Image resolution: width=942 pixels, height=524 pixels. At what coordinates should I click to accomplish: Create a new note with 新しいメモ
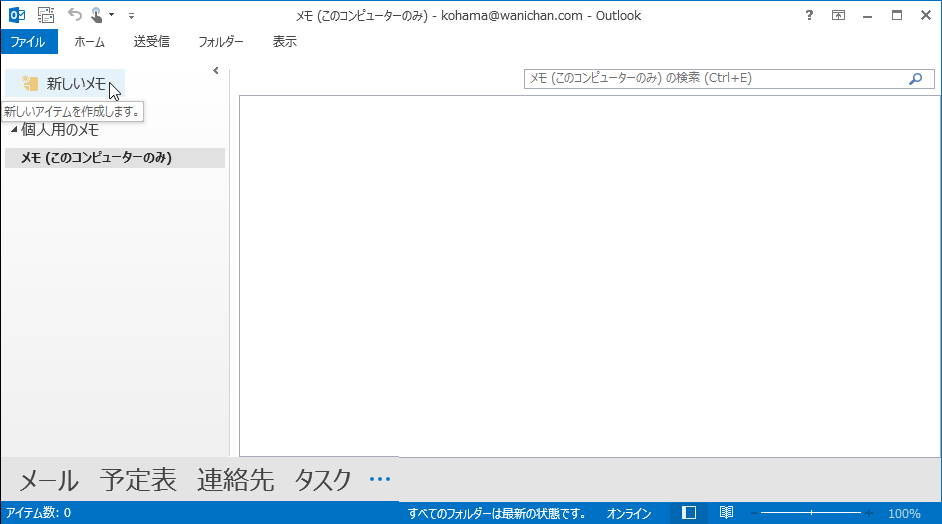[x=65, y=84]
